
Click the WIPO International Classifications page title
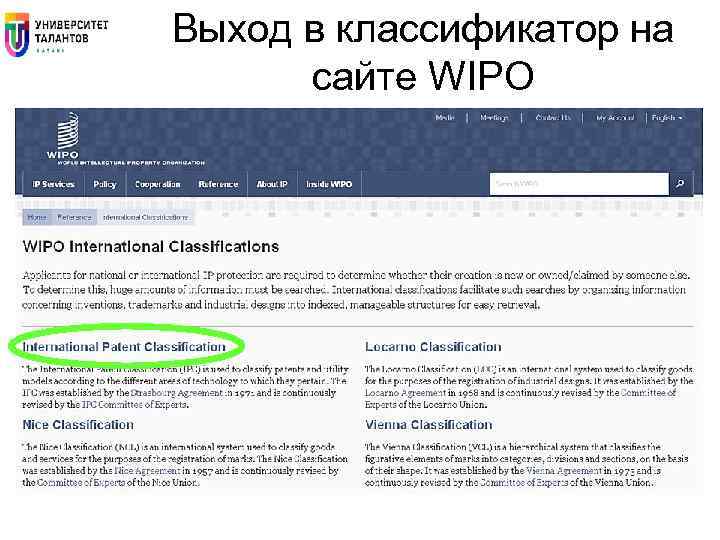(x=151, y=247)
